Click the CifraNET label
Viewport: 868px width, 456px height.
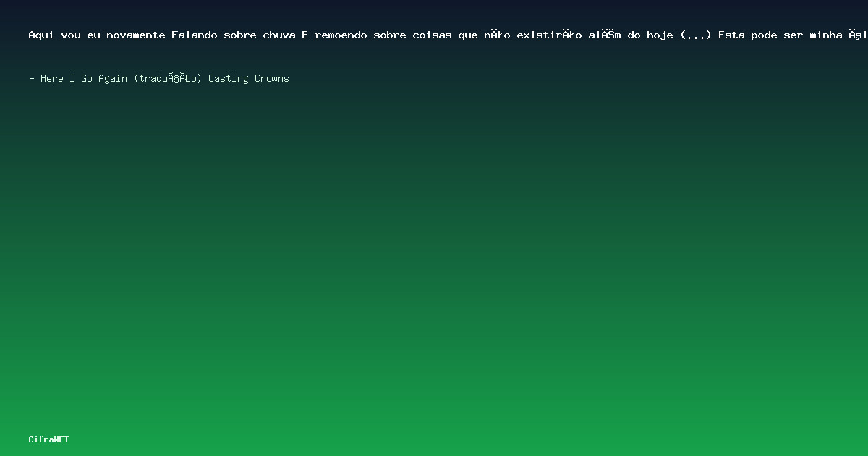click(49, 439)
